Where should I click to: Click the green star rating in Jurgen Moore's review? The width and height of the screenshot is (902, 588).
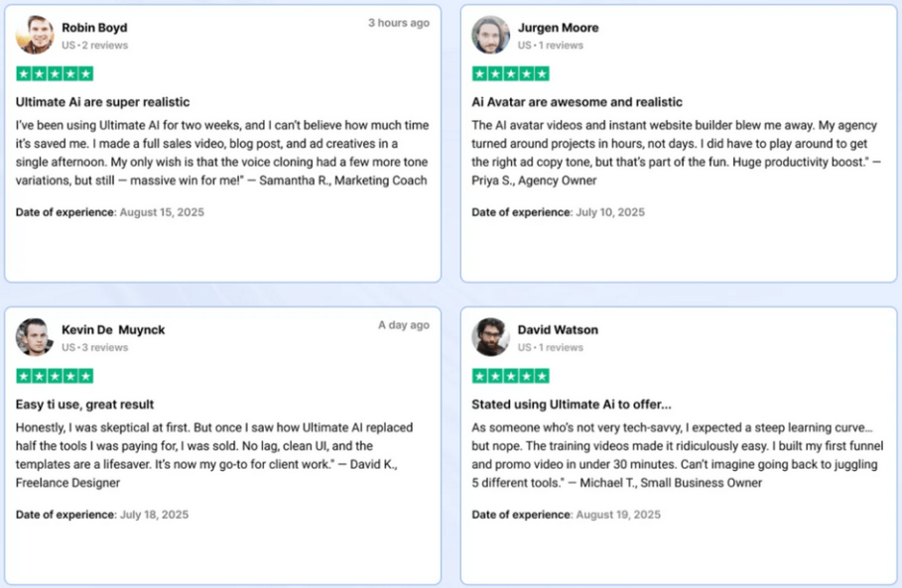pyautogui.click(x=511, y=73)
